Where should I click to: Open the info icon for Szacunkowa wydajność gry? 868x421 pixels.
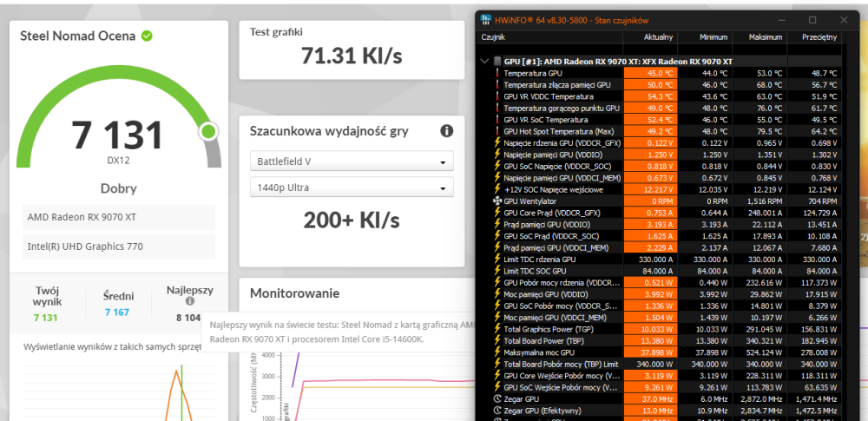[447, 131]
